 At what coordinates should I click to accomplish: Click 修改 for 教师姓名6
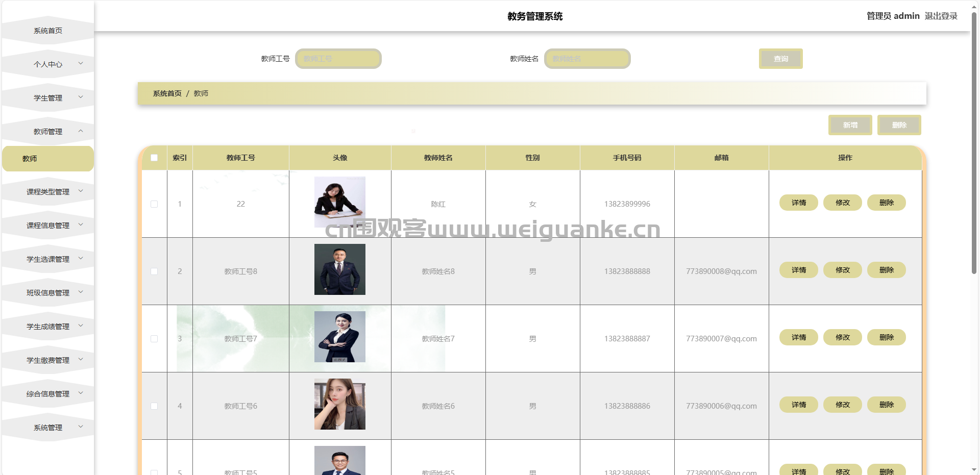pos(843,405)
